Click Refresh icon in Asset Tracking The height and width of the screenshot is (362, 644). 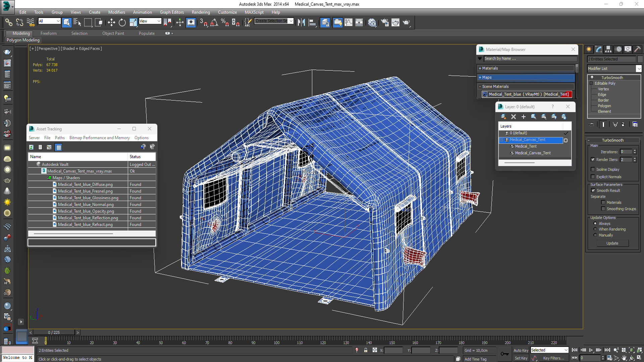click(x=31, y=147)
